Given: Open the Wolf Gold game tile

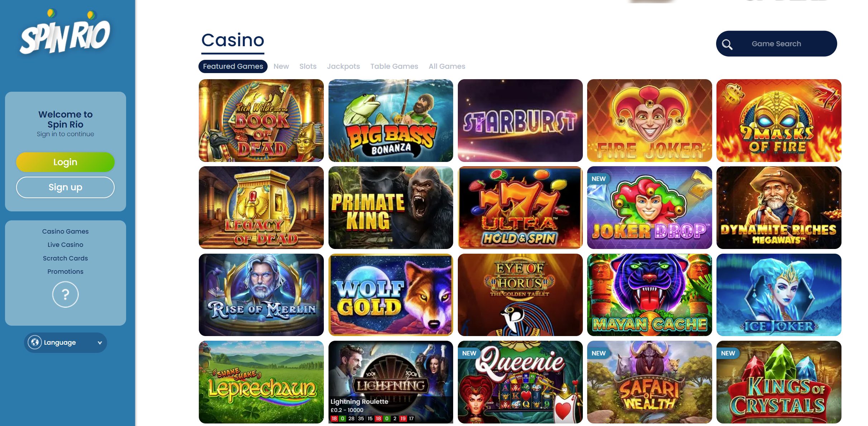Looking at the screenshot, I should (390, 295).
